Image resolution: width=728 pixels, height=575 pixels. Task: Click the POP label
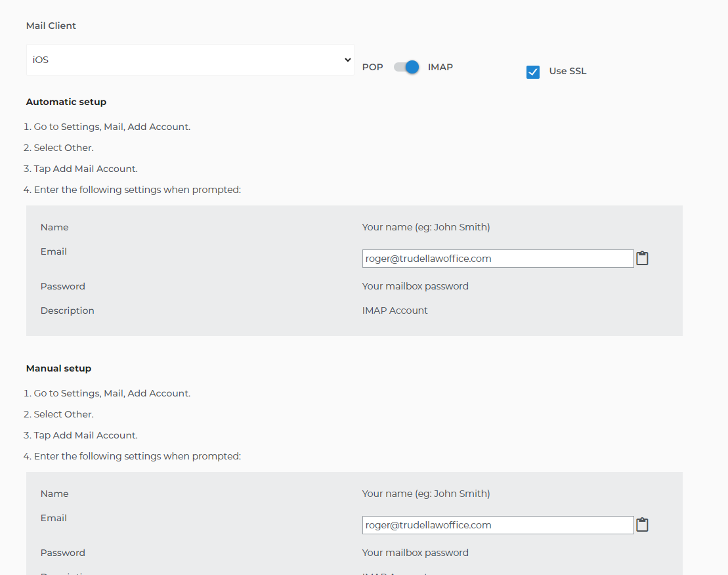pyautogui.click(x=372, y=68)
